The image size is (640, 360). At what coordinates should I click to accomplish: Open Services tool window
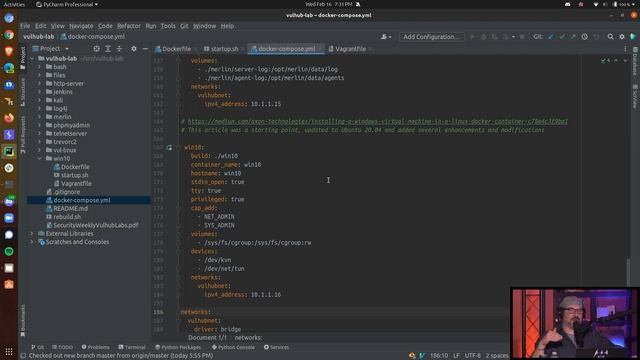[276, 347]
